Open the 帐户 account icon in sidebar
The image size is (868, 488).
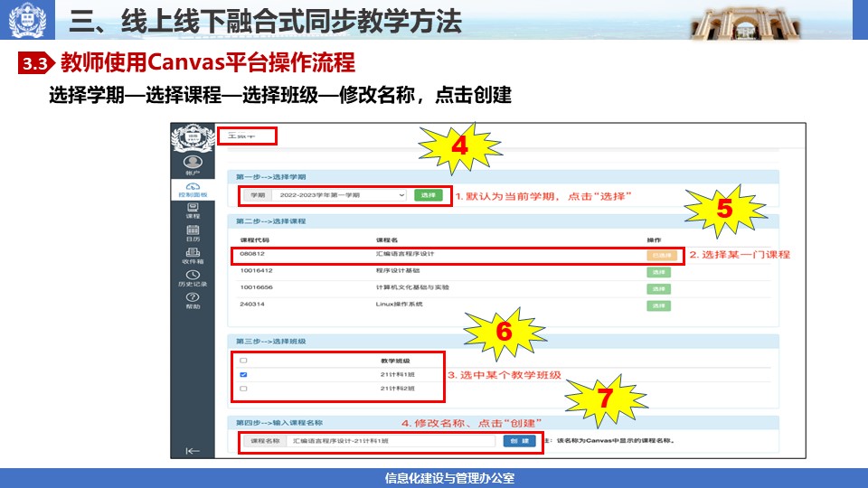tap(193, 165)
